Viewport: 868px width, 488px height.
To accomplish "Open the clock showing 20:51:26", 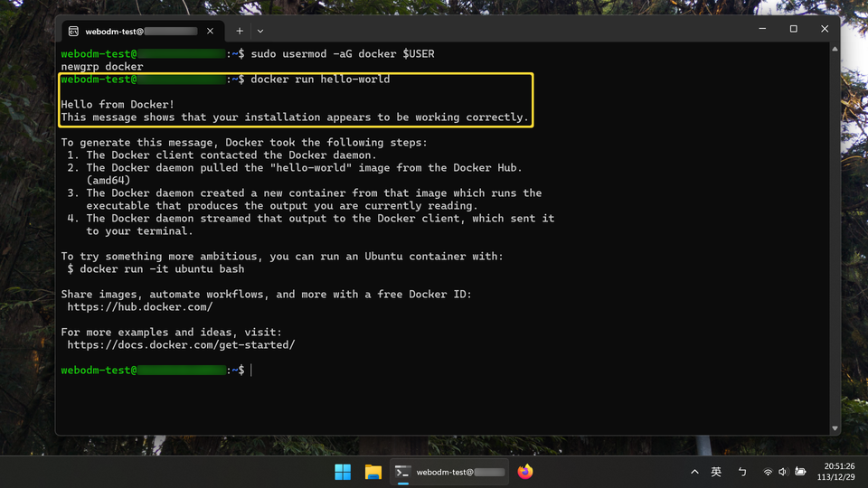I will coord(835,472).
